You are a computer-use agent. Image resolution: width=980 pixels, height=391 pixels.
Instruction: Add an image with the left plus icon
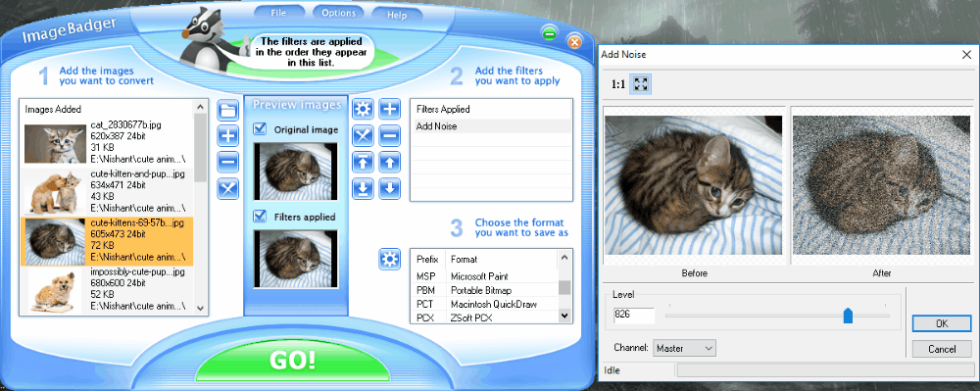pyautogui.click(x=228, y=135)
